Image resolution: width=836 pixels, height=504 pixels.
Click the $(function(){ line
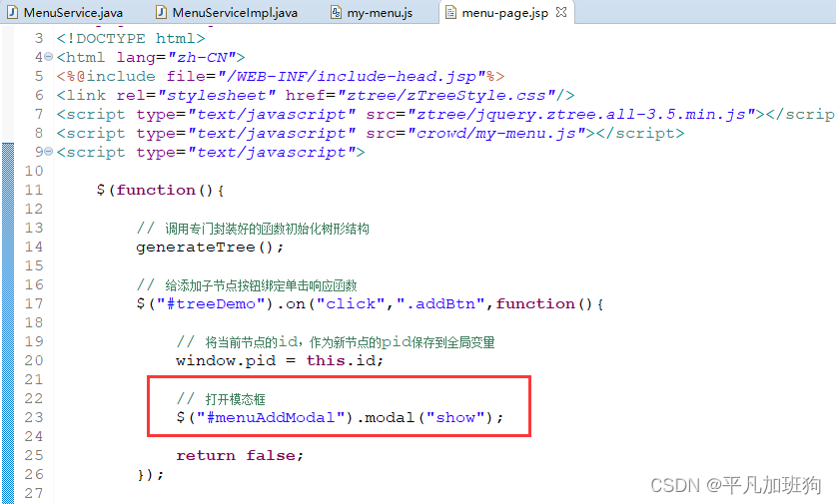160,191
